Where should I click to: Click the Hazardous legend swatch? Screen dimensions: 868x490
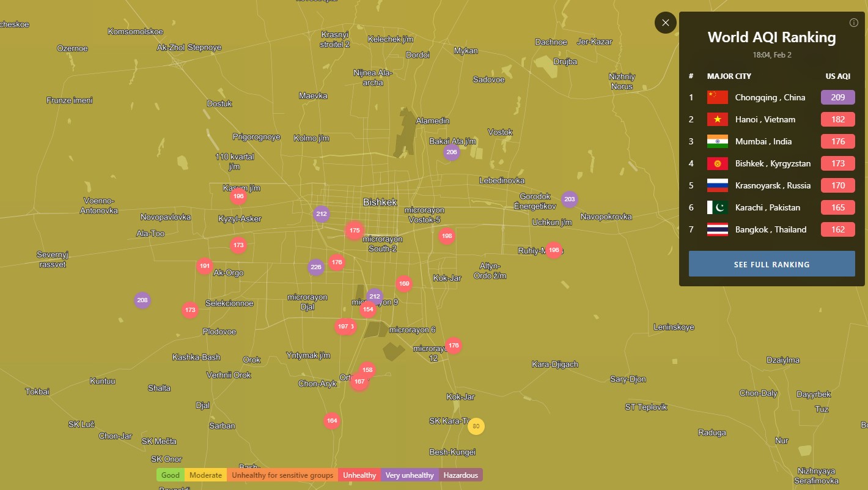(460, 475)
